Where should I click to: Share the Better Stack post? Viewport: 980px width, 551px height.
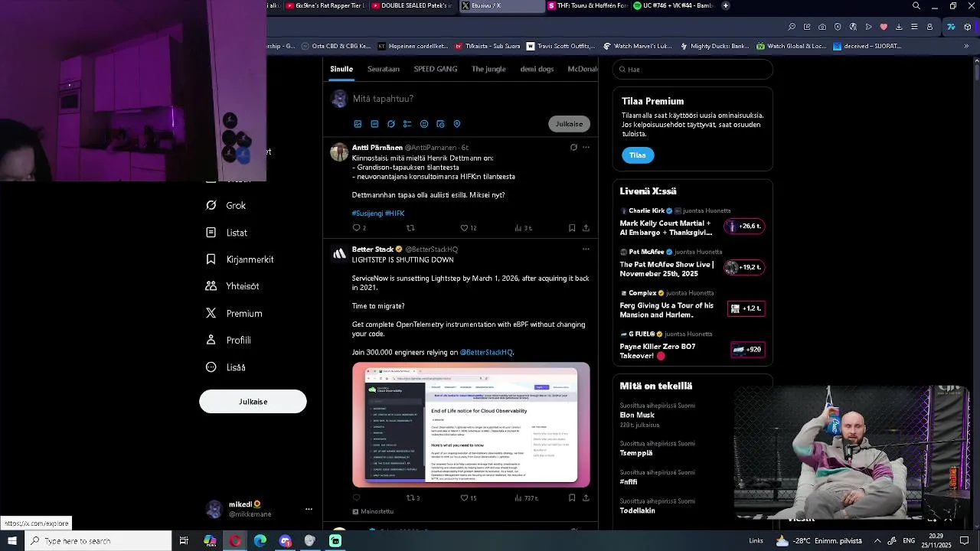(586, 497)
